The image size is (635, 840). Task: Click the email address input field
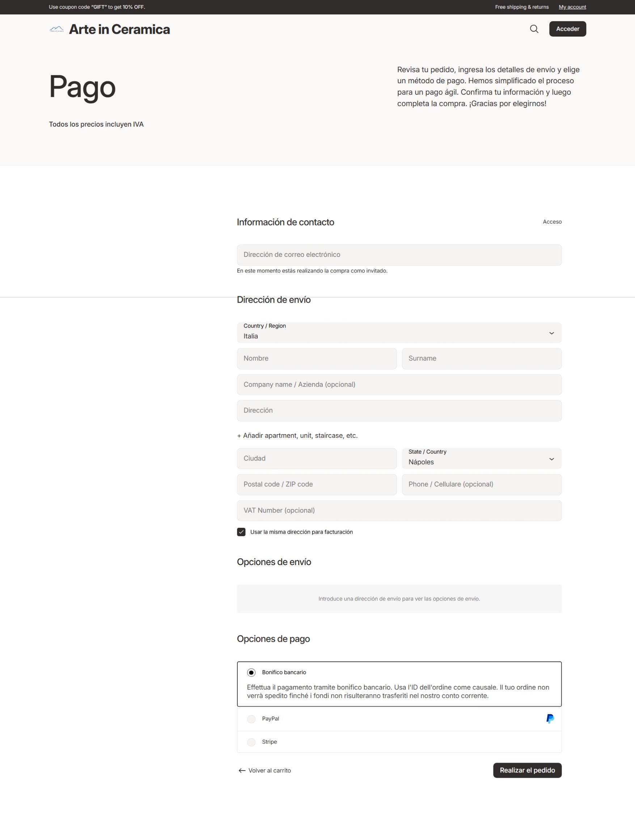[399, 255]
